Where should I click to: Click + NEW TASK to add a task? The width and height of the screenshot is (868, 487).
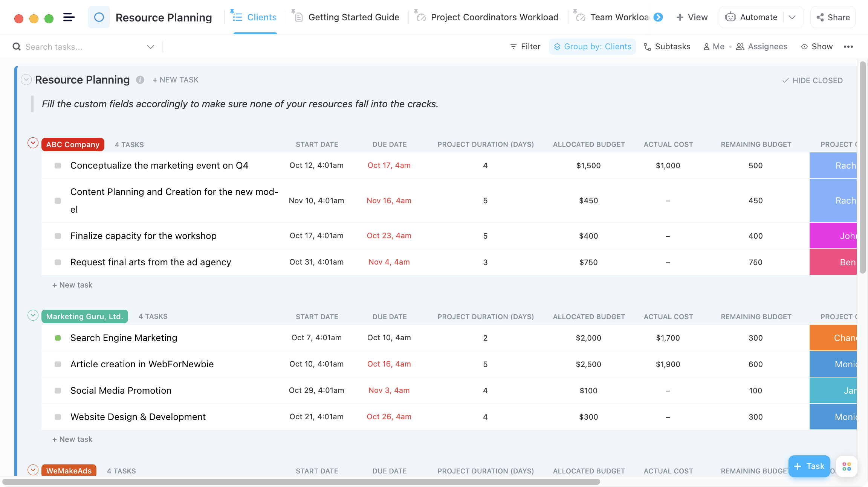175,79
